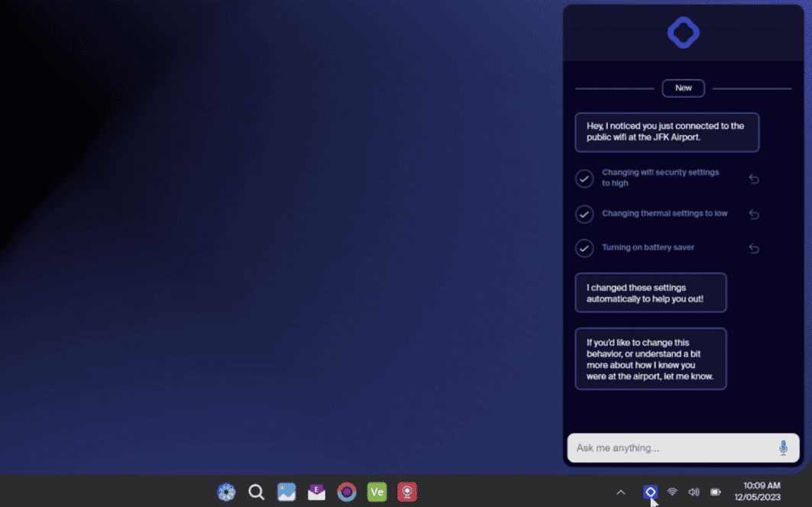The height and width of the screenshot is (507, 812).
Task: Open volume control in tray
Action: coord(694,492)
